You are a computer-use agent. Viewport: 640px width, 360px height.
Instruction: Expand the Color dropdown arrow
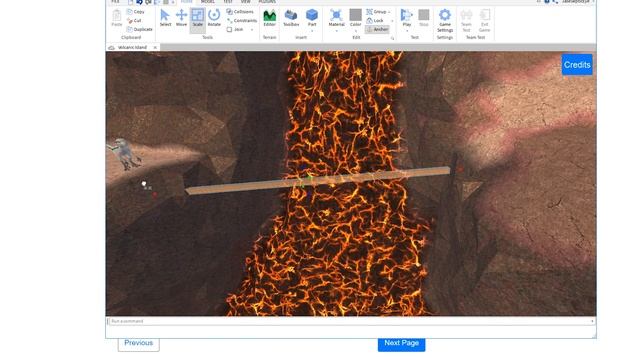[356, 31]
